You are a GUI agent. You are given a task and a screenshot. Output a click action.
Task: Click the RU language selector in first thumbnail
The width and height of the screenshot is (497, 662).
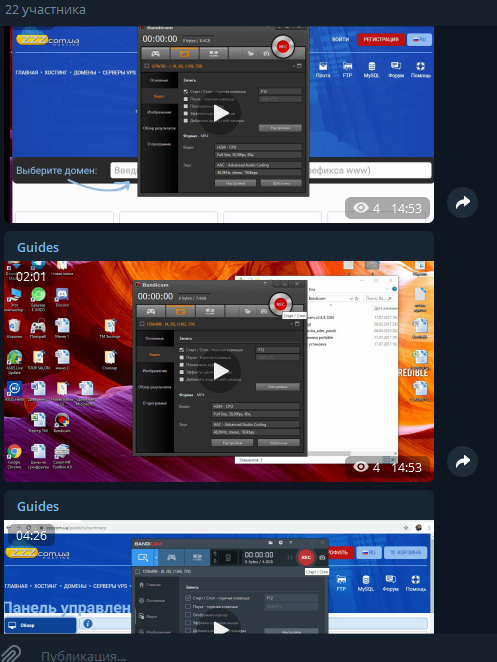point(419,40)
